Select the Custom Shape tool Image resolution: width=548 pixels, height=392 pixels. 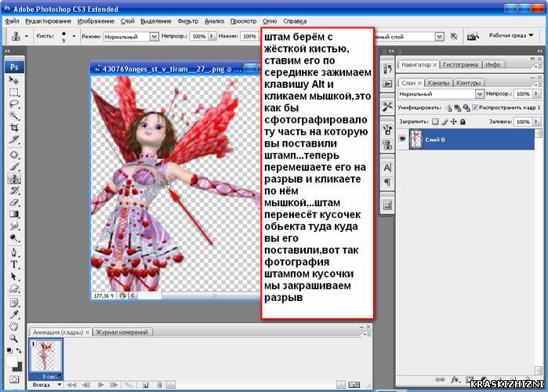point(14,289)
